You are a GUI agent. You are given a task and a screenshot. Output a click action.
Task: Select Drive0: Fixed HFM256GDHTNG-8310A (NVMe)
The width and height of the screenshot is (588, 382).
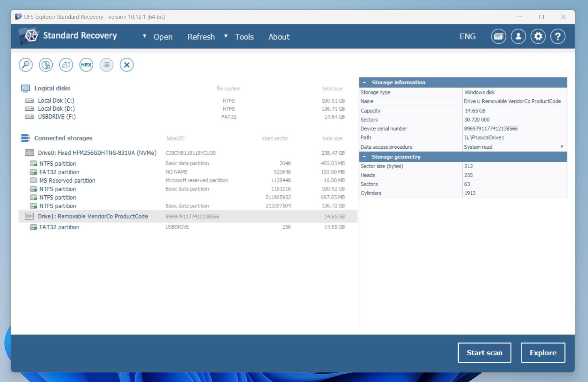pyautogui.click(x=188, y=153)
